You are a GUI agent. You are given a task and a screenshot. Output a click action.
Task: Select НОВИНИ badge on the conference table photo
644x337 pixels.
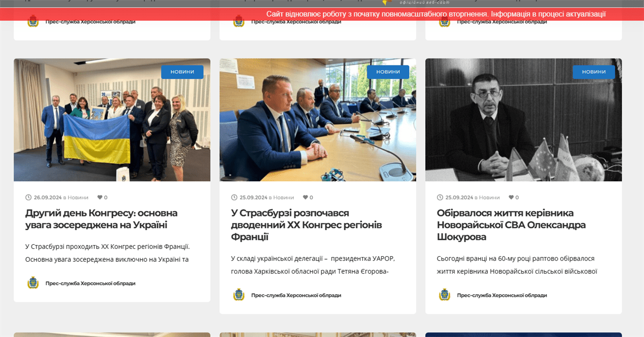tap(388, 72)
